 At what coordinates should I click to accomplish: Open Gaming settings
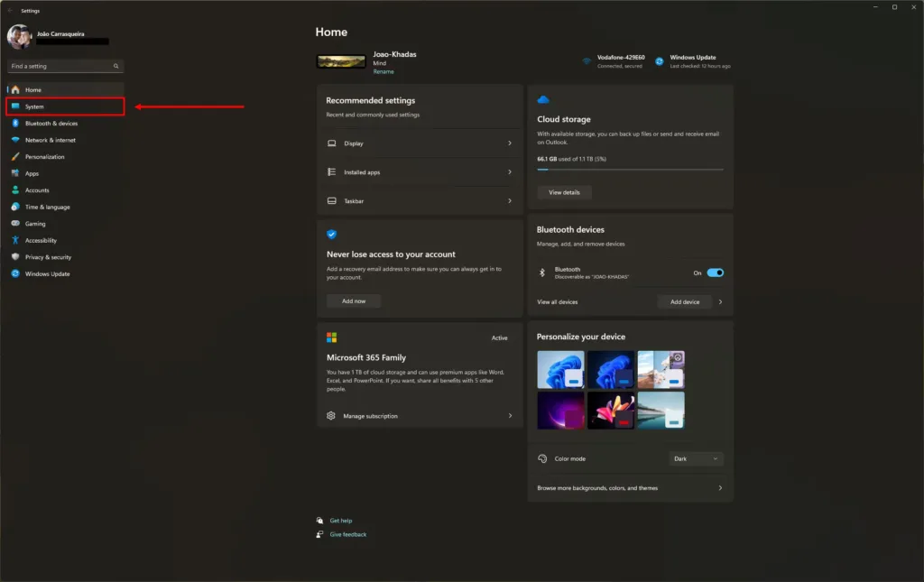click(x=65, y=223)
